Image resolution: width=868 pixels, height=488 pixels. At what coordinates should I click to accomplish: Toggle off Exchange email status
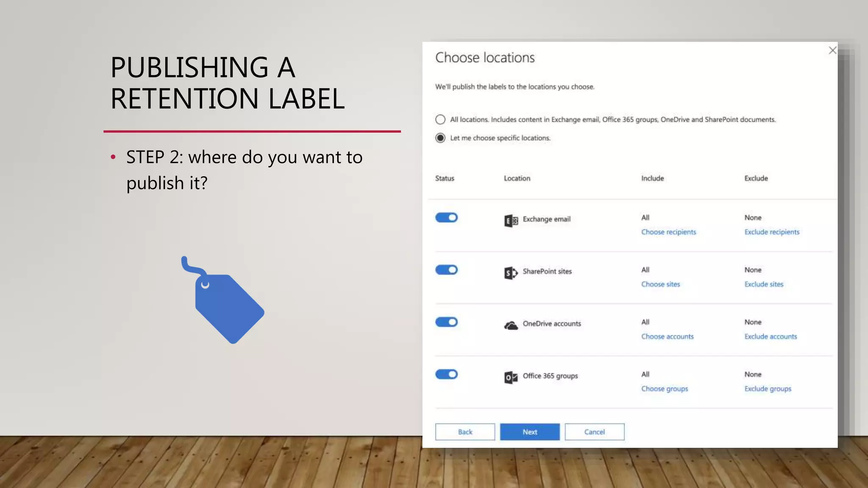[446, 218]
